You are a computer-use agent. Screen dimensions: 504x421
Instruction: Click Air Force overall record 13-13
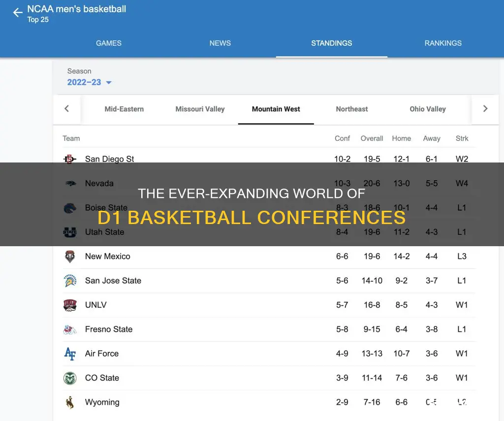pyautogui.click(x=372, y=354)
